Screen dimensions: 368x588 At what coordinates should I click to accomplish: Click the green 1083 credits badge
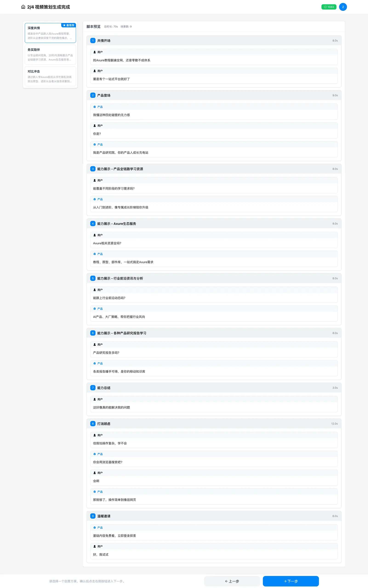point(328,7)
